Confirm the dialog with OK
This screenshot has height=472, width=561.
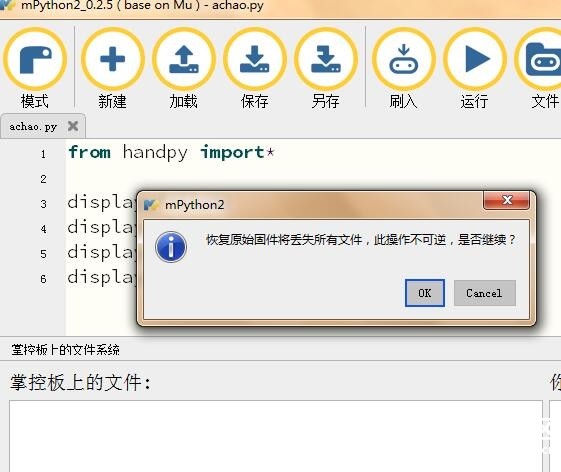coord(425,293)
